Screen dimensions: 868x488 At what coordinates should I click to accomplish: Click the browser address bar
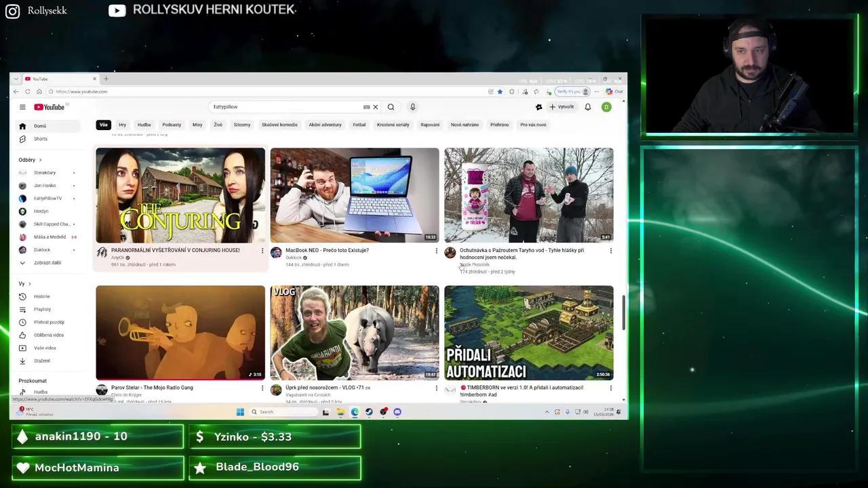click(x=264, y=91)
